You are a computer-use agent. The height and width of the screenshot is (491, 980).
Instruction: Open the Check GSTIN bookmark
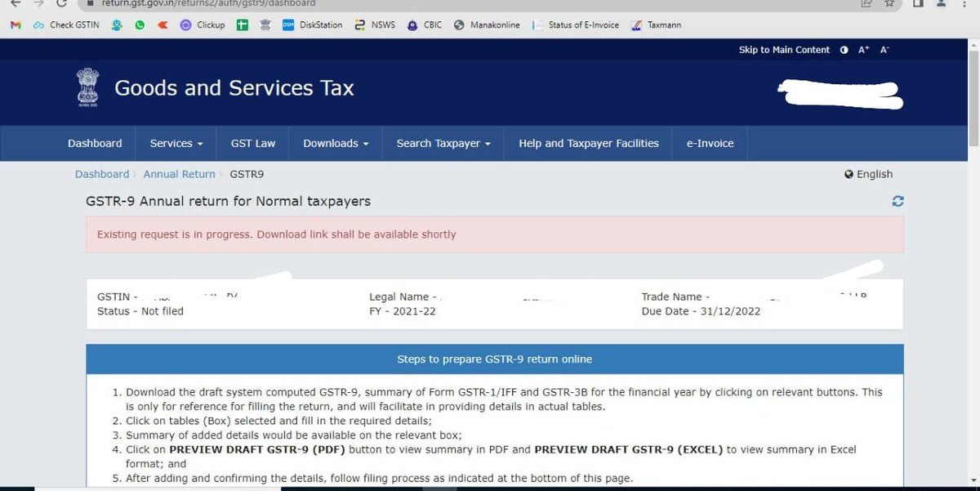tap(66, 25)
